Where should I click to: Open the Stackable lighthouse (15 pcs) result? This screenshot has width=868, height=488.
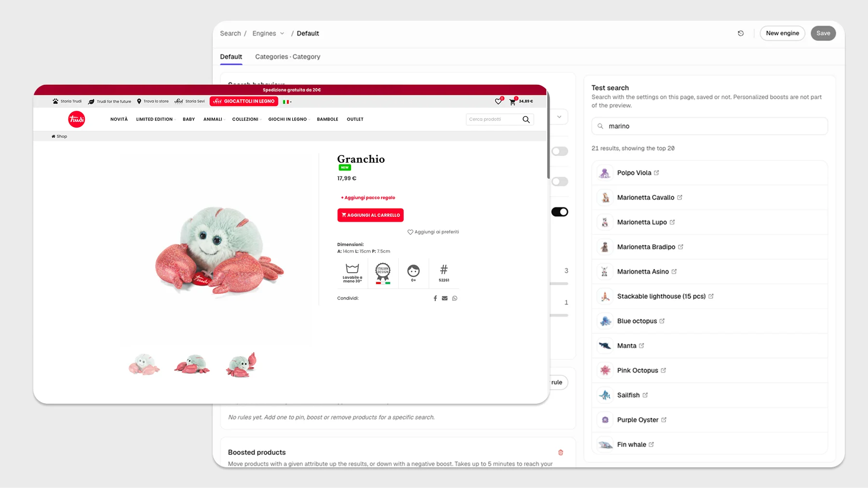709,296
